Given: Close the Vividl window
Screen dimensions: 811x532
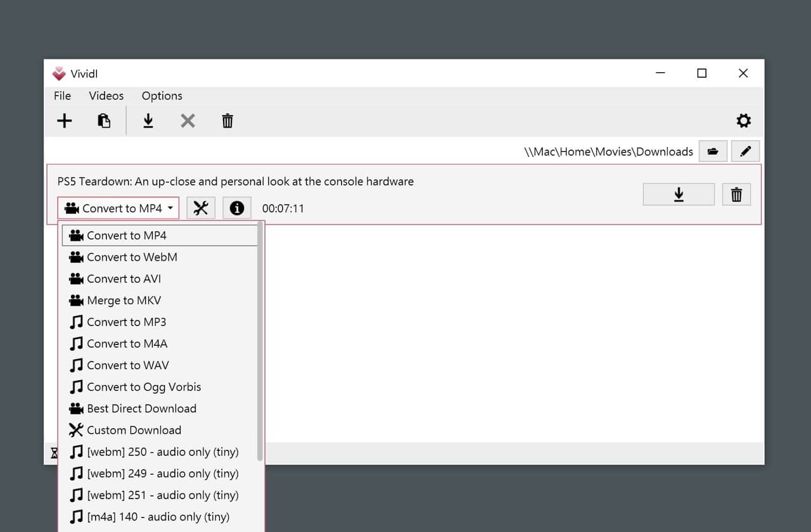Looking at the screenshot, I should point(743,73).
